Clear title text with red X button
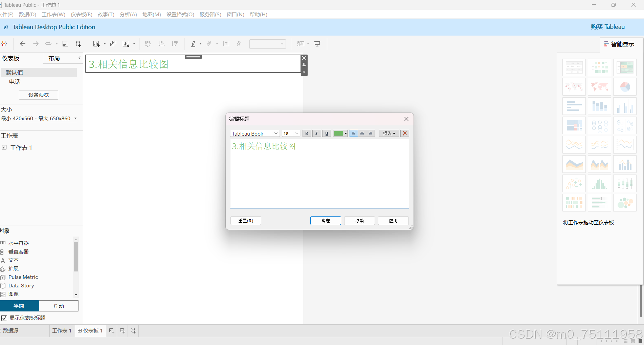The width and height of the screenshot is (644, 345). pyautogui.click(x=405, y=134)
